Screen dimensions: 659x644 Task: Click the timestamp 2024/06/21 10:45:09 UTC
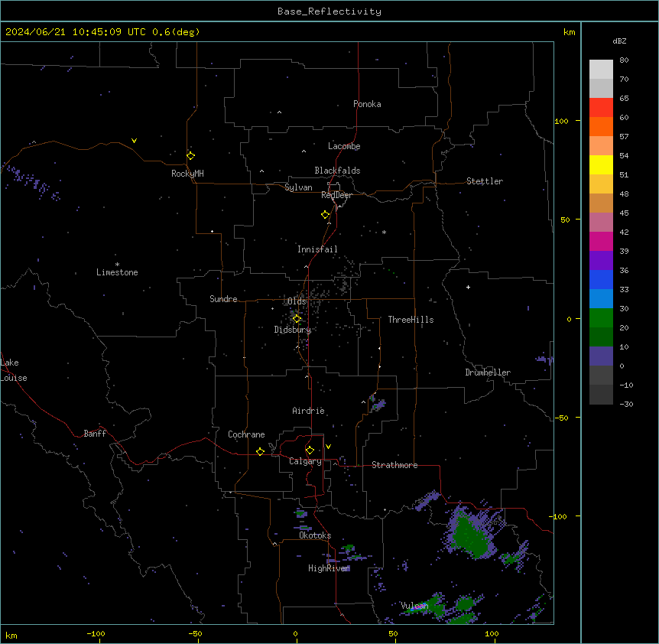75,32
